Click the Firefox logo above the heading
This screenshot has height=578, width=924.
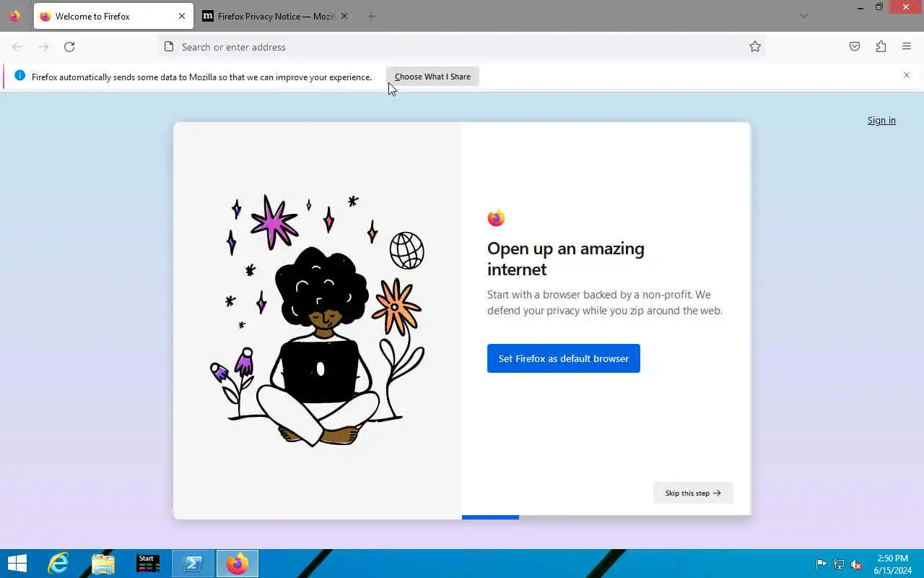point(496,217)
